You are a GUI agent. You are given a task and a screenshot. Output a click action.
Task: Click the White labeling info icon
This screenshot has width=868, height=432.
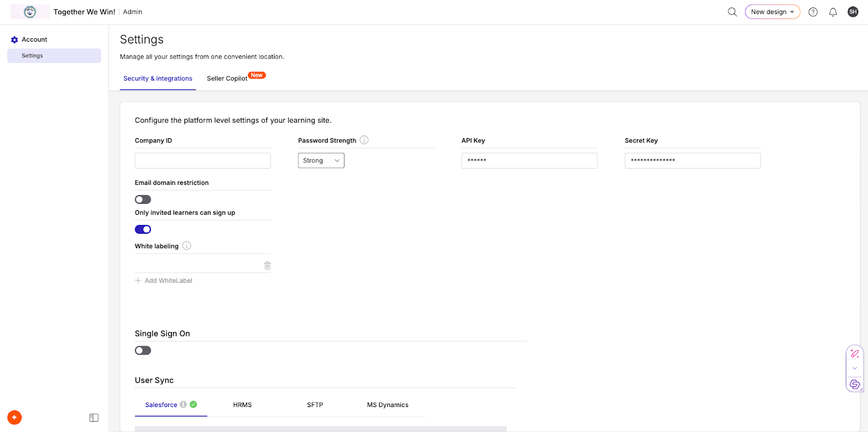(187, 246)
